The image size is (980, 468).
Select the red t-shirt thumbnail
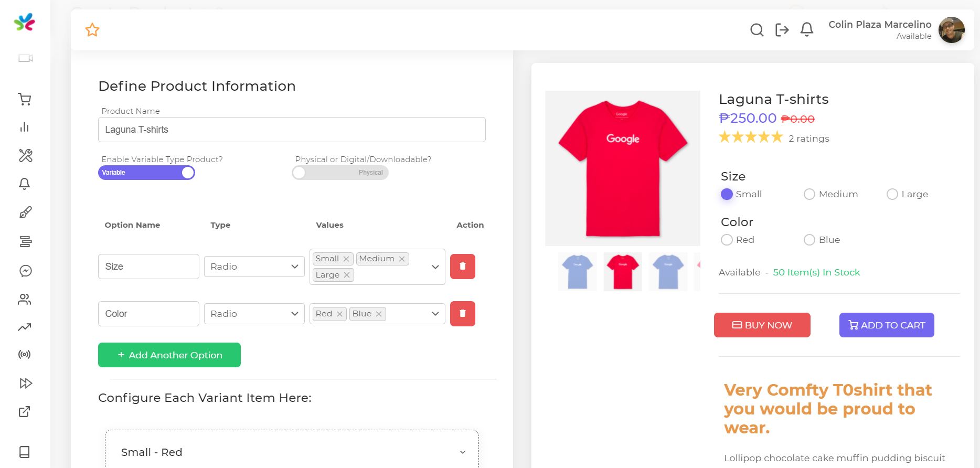pyautogui.click(x=622, y=272)
